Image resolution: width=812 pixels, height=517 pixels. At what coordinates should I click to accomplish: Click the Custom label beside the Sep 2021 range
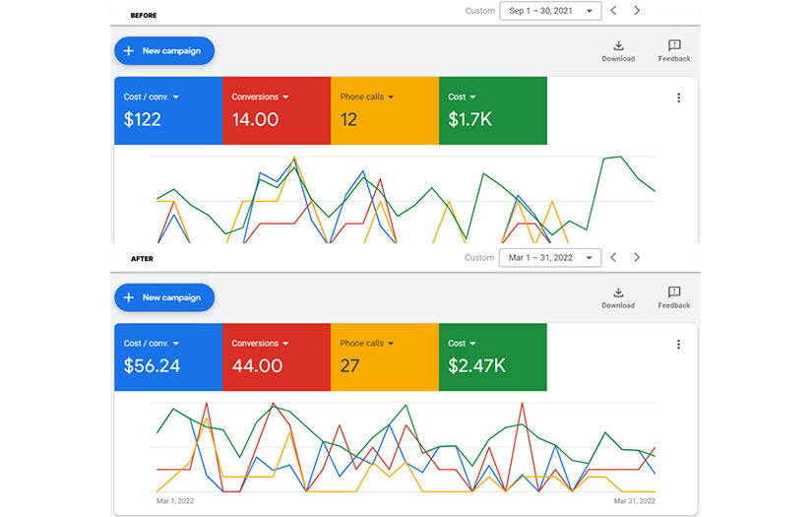pyautogui.click(x=480, y=11)
